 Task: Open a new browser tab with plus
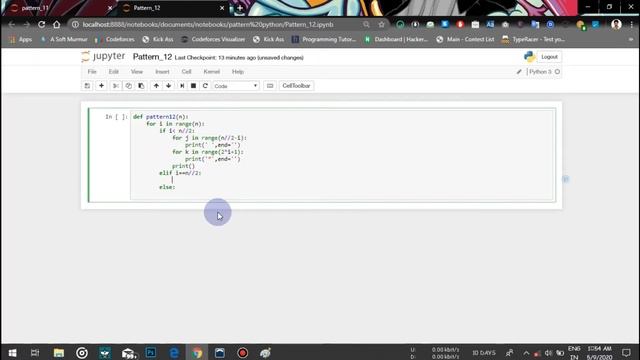pos(240,8)
